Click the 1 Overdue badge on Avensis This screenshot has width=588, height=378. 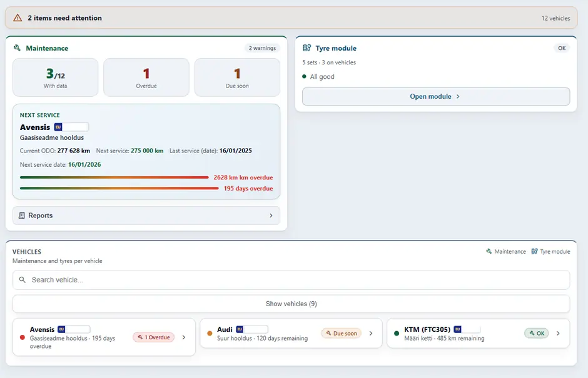coord(154,337)
